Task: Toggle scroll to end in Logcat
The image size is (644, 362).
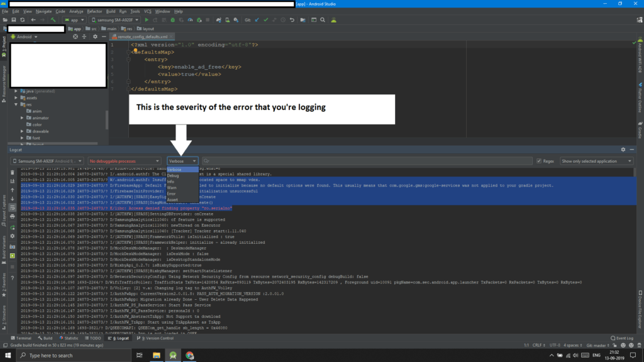Action: tap(11, 180)
